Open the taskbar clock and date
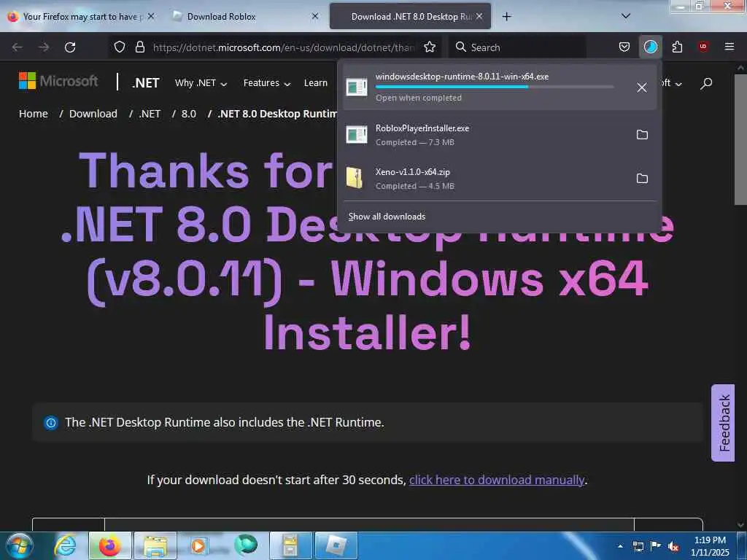 [710, 546]
